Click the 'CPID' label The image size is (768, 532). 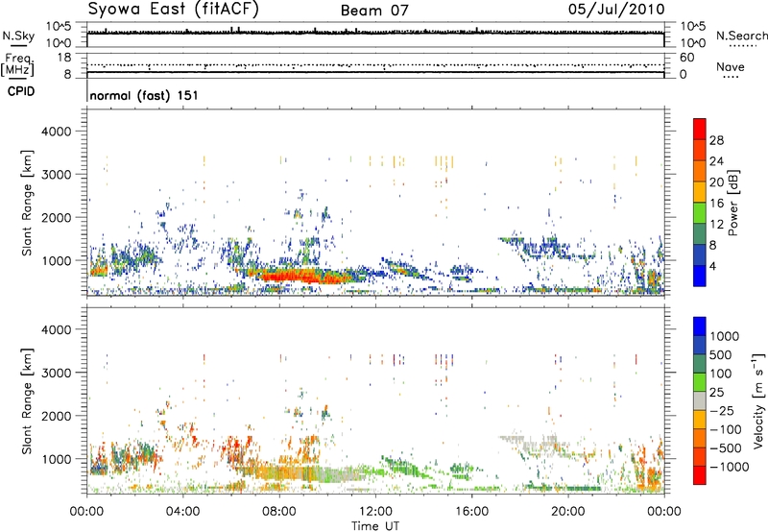pos(20,91)
